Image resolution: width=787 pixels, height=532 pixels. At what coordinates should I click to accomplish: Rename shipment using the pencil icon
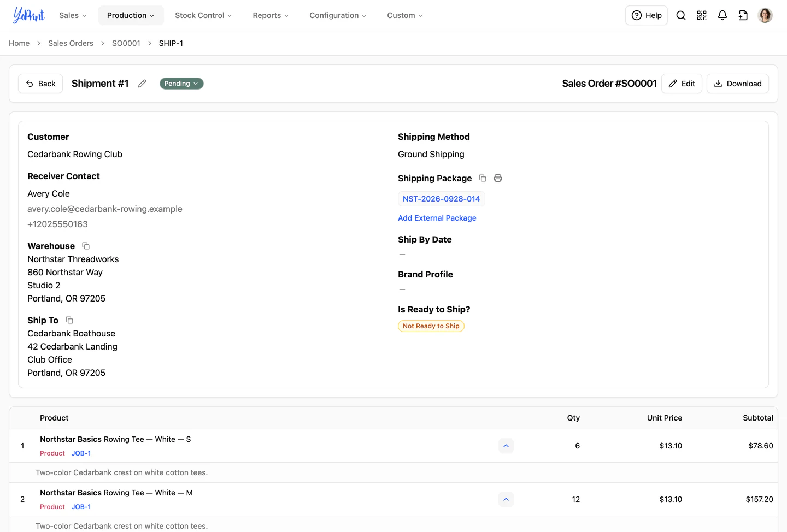point(142,84)
